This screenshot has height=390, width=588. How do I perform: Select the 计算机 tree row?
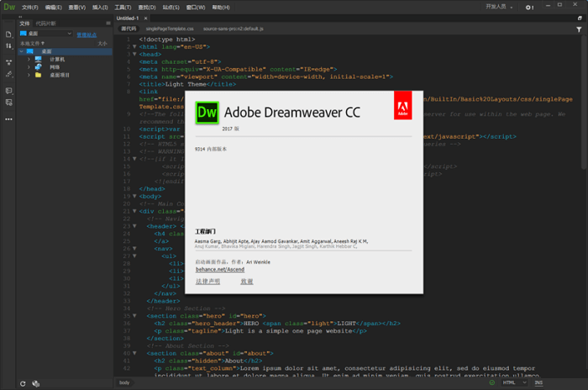pyautogui.click(x=66, y=60)
